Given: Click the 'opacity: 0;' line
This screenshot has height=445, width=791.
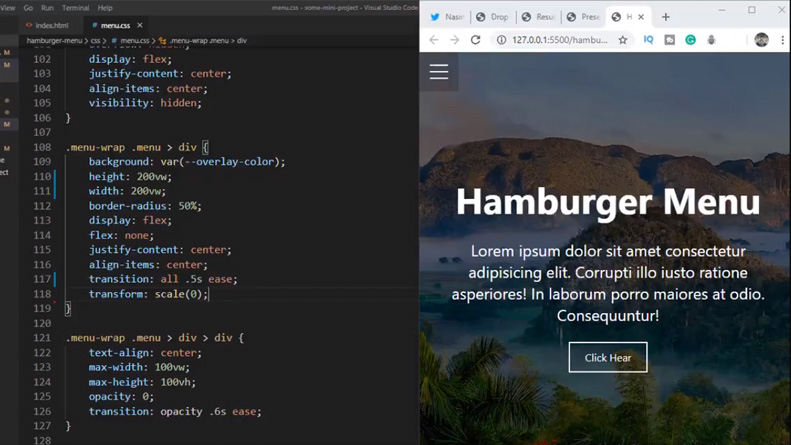Looking at the screenshot, I should [x=121, y=397].
